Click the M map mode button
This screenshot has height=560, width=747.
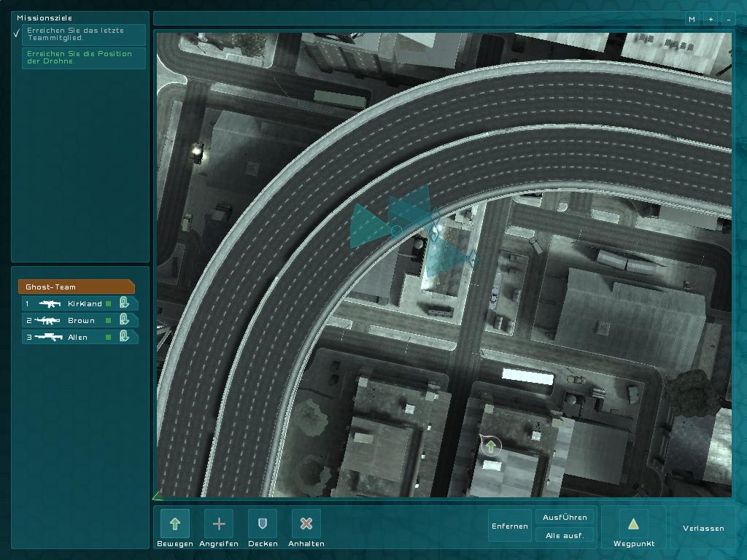pyautogui.click(x=692, y=20)
